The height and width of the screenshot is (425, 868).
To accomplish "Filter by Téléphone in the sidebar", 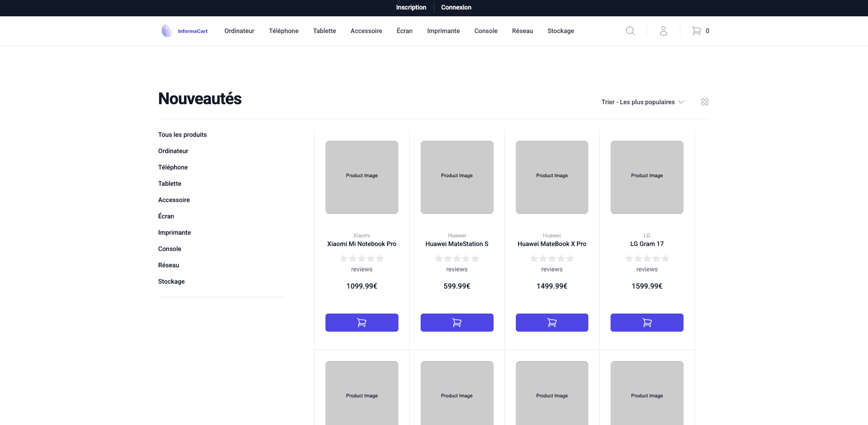I will tap(173, 167).
